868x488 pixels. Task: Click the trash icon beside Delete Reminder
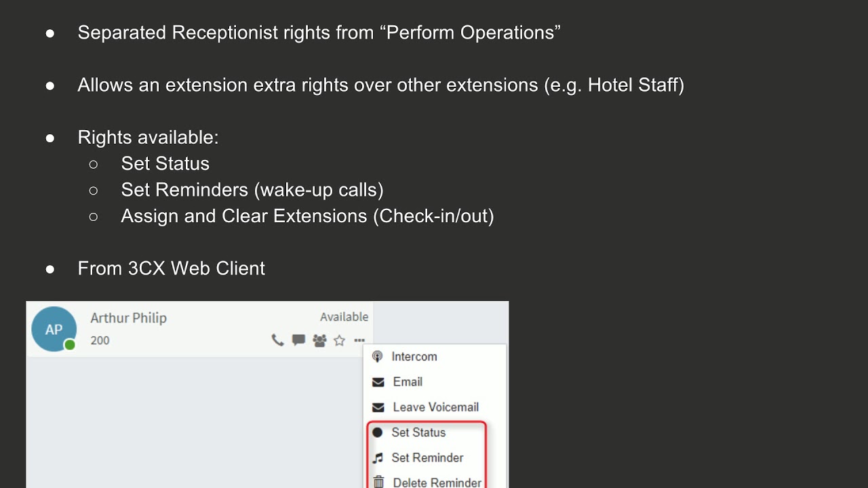[x=378, y=482]
